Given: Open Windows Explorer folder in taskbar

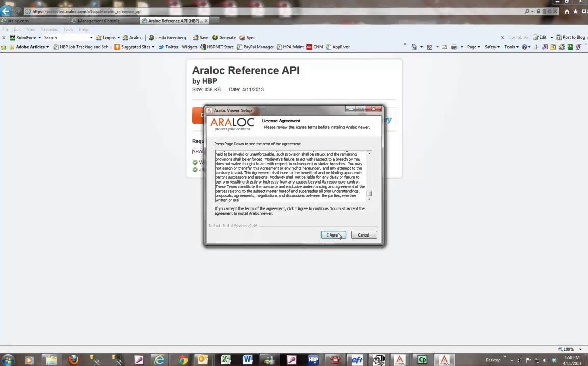Looking at the screenshot, I should (x=51, y=360).
